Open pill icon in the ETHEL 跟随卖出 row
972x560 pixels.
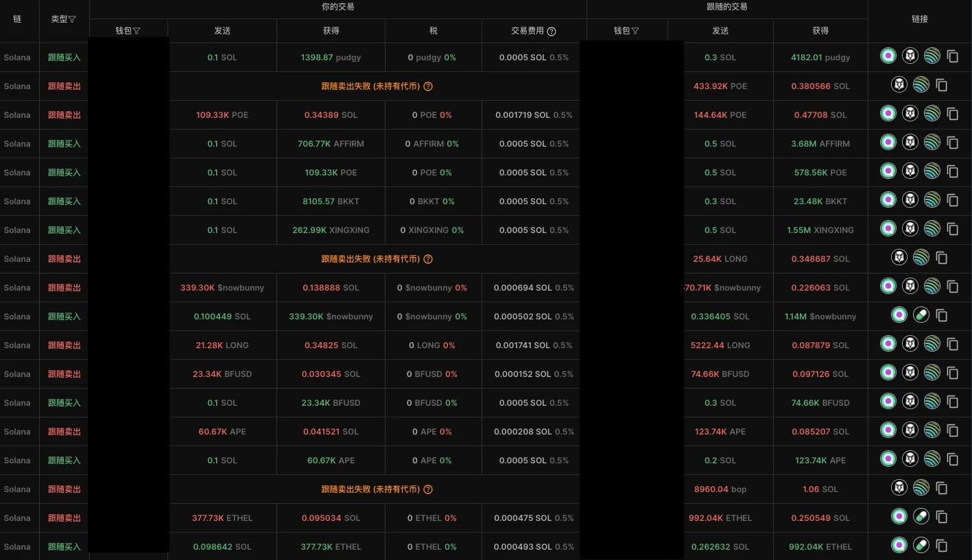point(921,517)
